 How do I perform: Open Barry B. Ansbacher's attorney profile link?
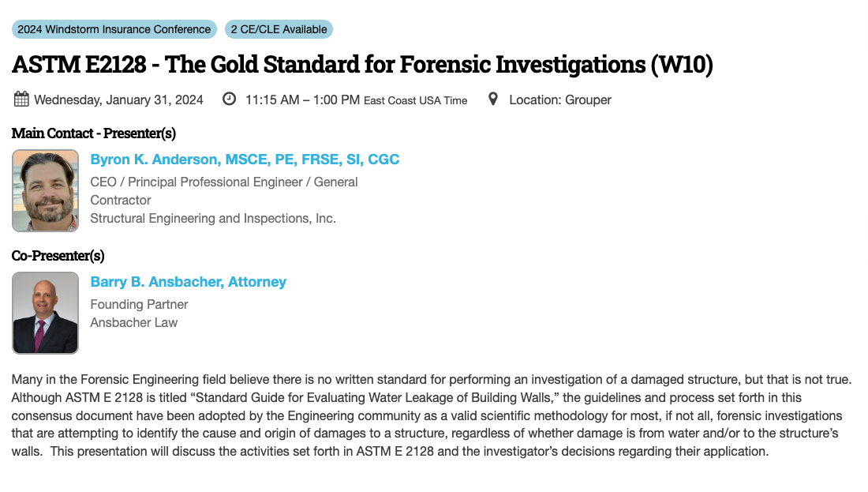pos(188,281)
